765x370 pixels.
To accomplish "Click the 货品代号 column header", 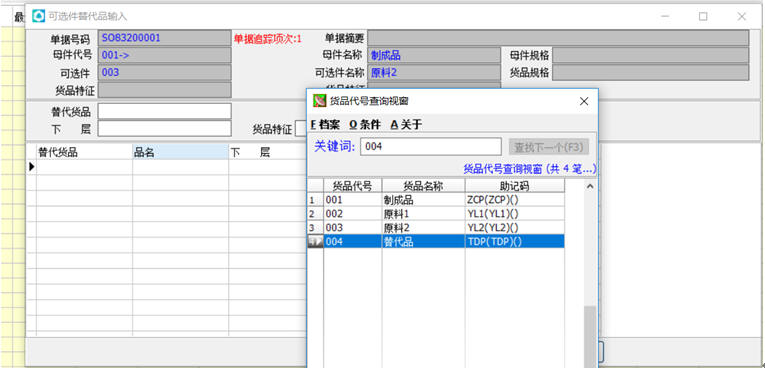I will pyautogui.click(x=352, y=185).
